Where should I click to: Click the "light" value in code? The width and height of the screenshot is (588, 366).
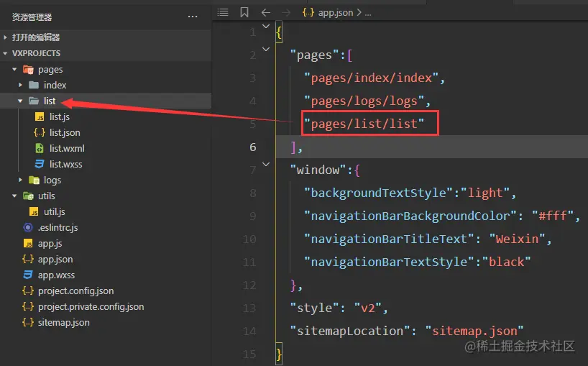click(x=485, y=193)
